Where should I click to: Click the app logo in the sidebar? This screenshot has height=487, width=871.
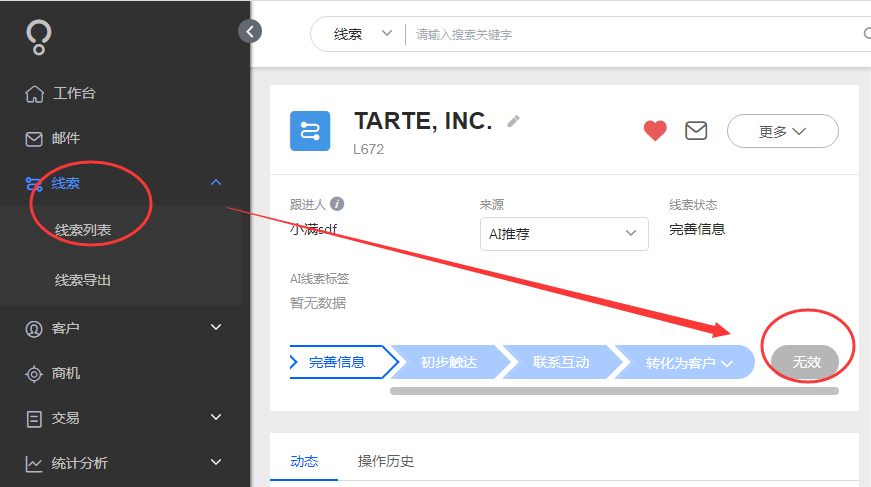pyautogui.click(x=38, y=38)
